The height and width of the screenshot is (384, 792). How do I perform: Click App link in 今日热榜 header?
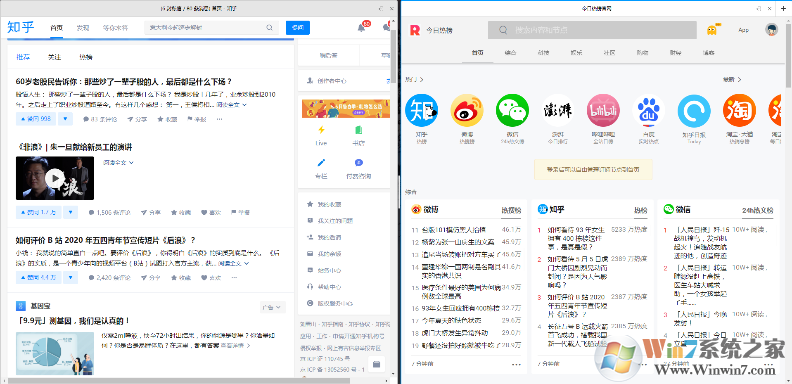pyautogui.click(x=744, y=30)
